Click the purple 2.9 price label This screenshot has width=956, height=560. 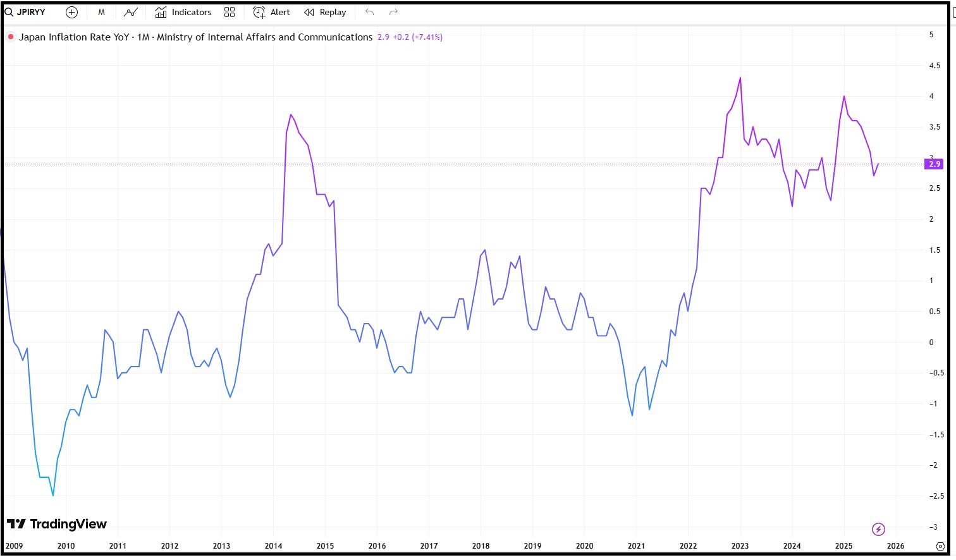point(933,164)
